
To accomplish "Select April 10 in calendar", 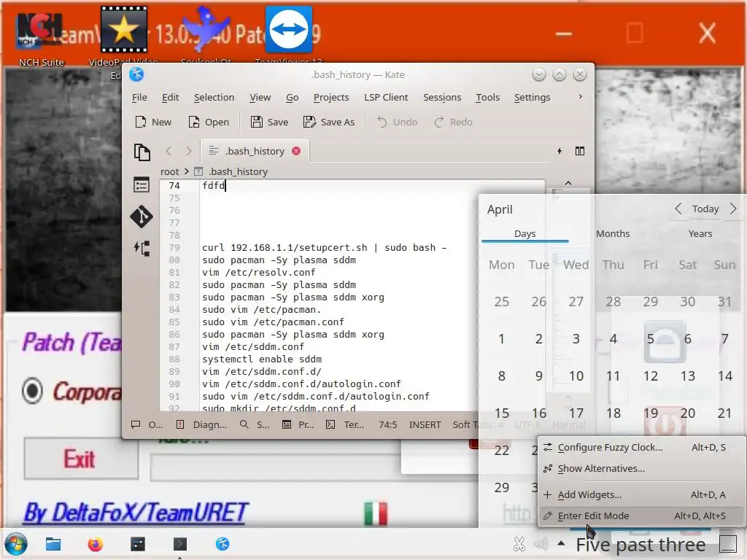I will [x=576, y=376].
